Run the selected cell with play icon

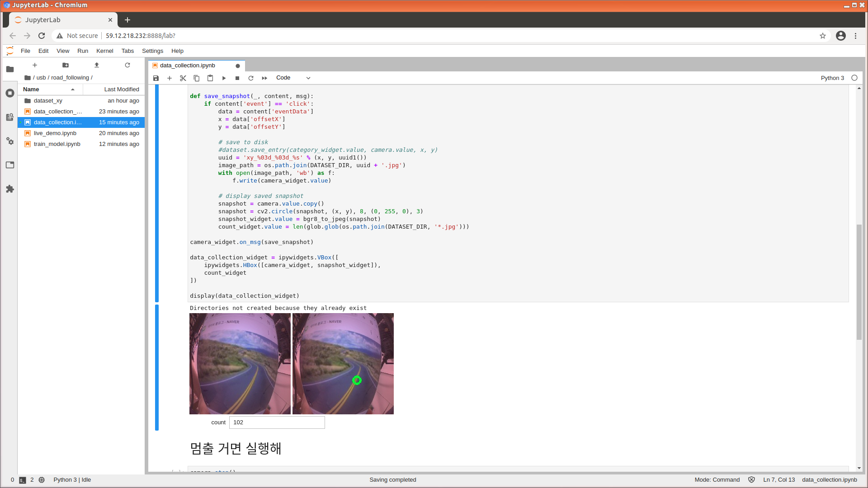click(224, 78)
